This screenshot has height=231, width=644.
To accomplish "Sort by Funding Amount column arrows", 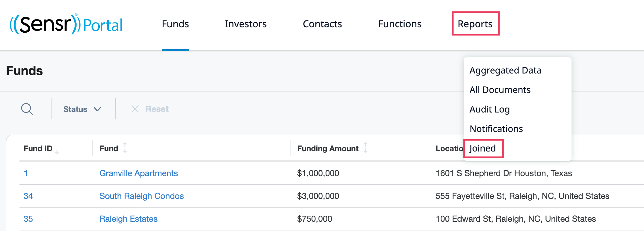I will [x=365, y=148].
